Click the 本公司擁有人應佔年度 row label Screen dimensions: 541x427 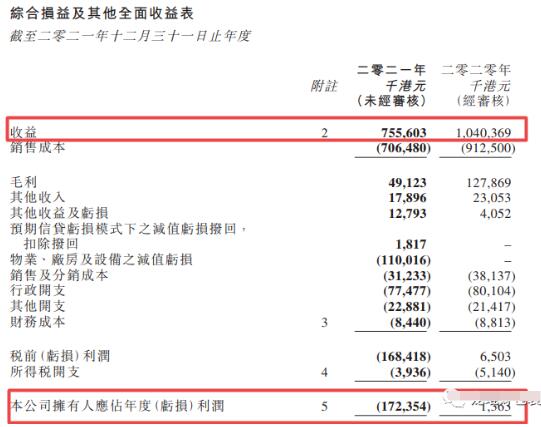click(x=117, y=406)
